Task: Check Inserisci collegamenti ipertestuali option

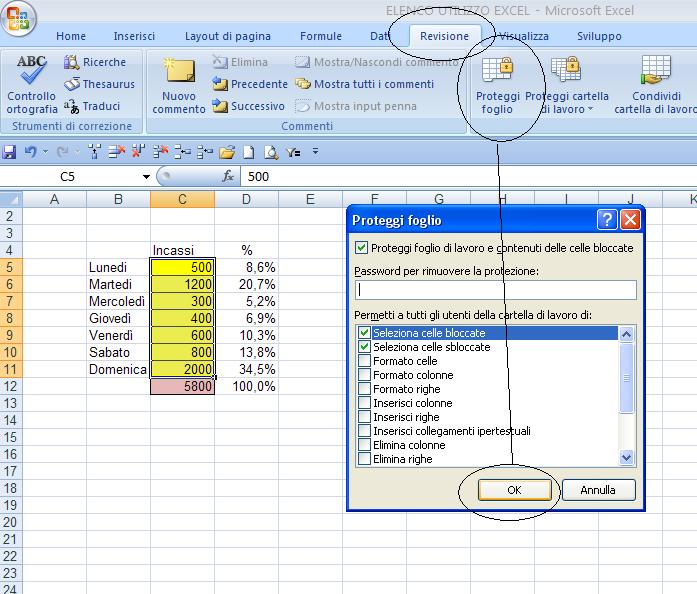Action: tap(365, 431)
